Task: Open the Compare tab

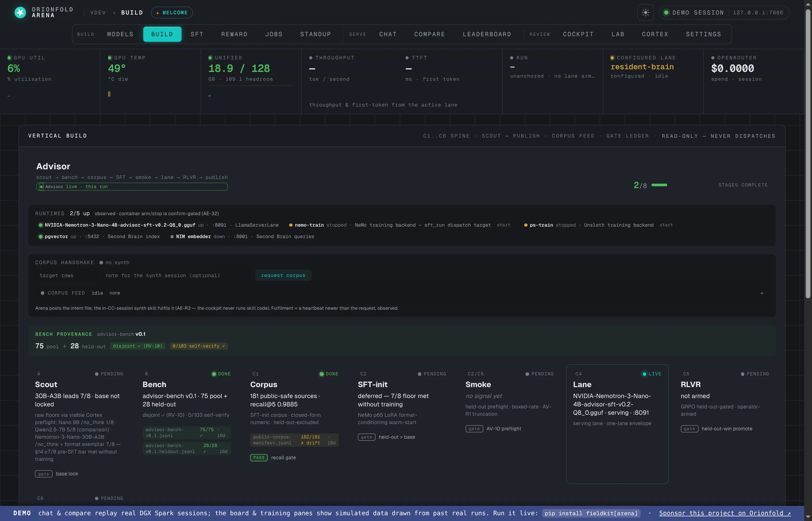Action: click(x=429, y=34)
